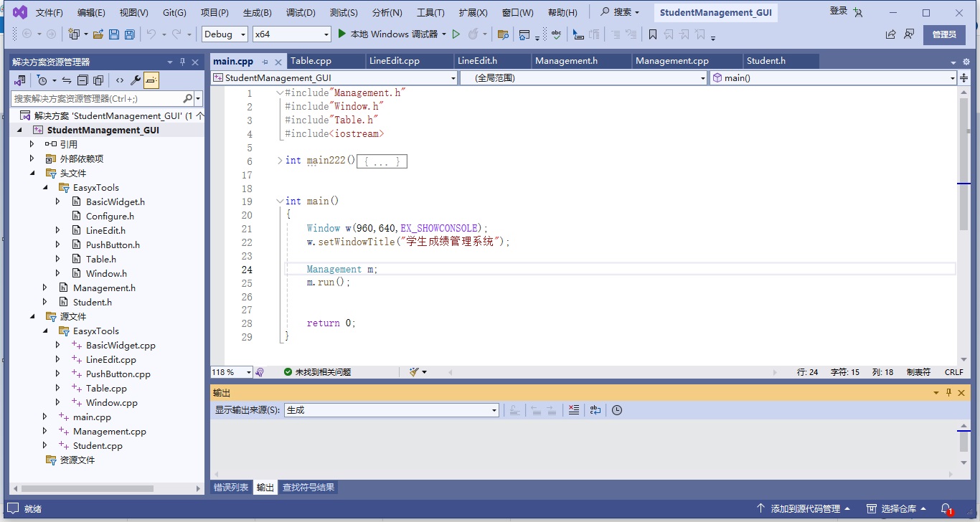The height and width of the screenshot is (522, 980).
Task: Open the 生成(B) menu
Action: 258,13
